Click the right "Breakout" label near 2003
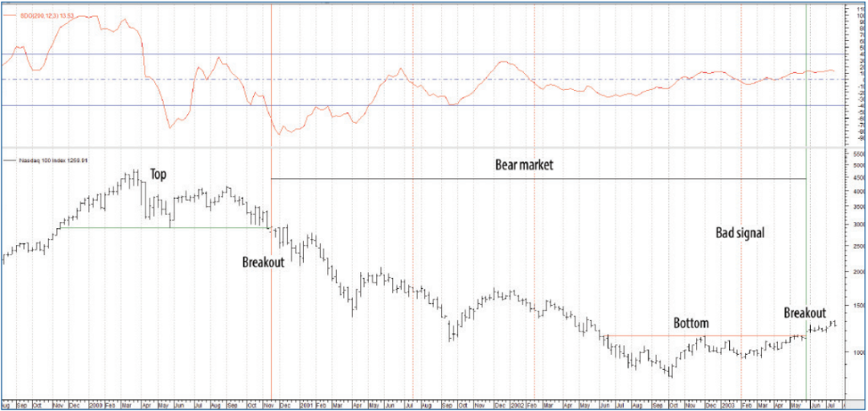The image size is (868, 411). tap(805, 312)
